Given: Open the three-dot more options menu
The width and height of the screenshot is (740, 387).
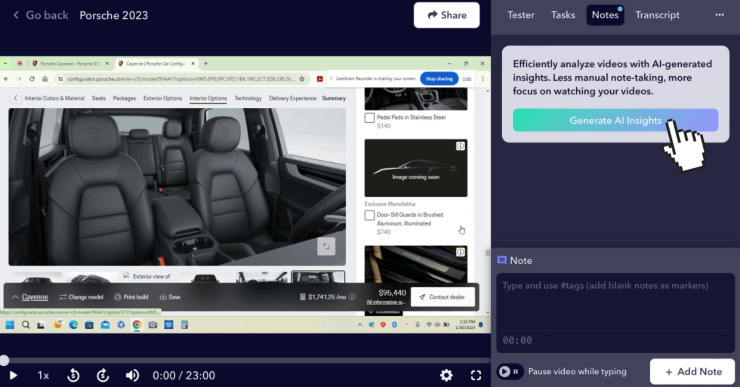Looking at the screenshot, I should [x=719, y=15].
